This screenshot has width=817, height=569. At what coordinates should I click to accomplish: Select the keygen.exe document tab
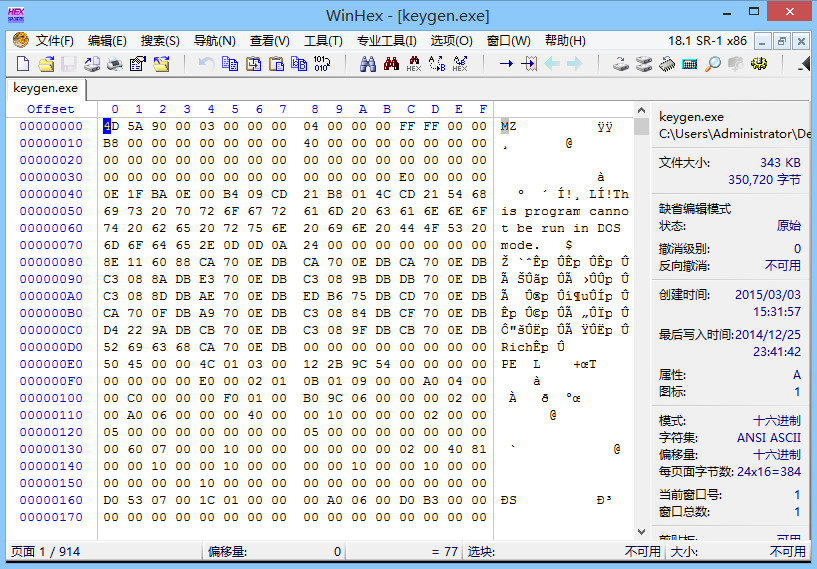coord(45,88)
